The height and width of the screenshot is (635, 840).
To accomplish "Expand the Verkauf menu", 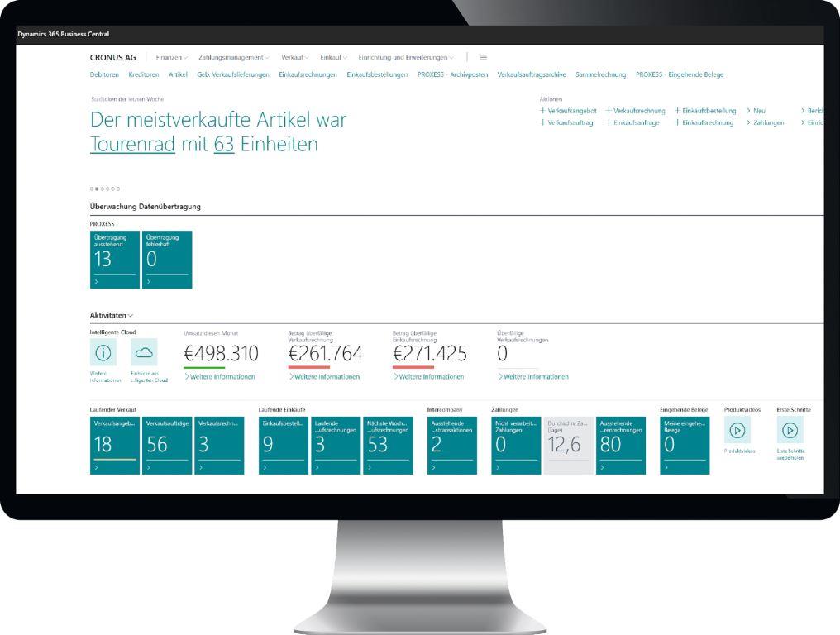I will coord(294,57).
